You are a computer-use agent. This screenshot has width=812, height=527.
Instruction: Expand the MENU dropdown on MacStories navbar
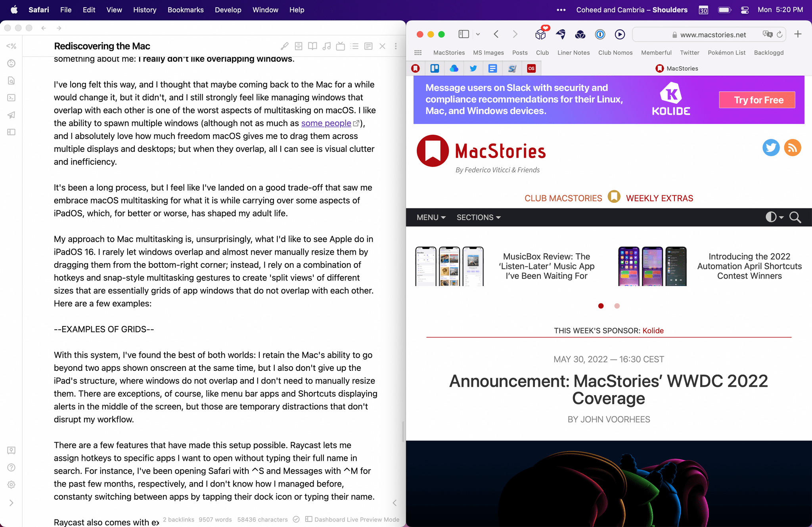[430, 217]
